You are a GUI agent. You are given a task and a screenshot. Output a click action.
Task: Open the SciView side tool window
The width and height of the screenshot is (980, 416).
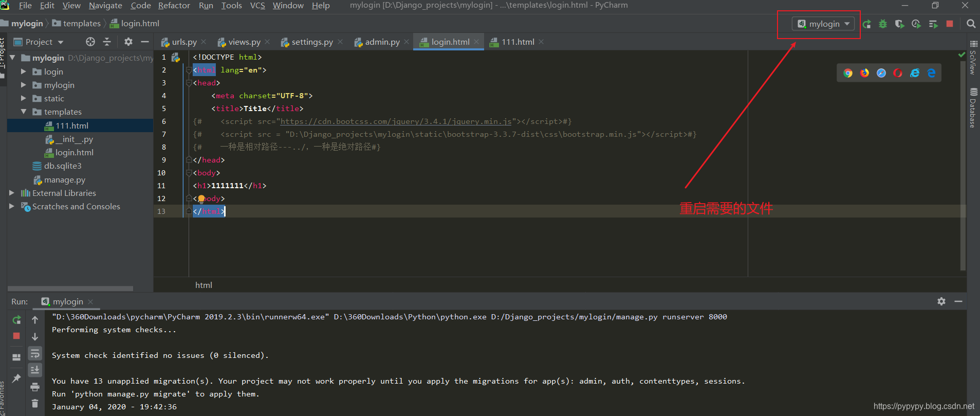(973, 58)
